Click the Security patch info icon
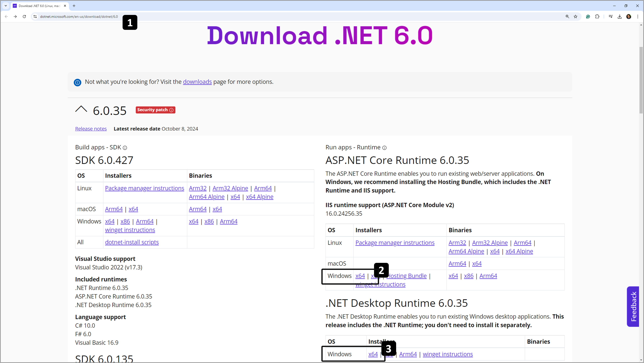 [x=171, y=110]
